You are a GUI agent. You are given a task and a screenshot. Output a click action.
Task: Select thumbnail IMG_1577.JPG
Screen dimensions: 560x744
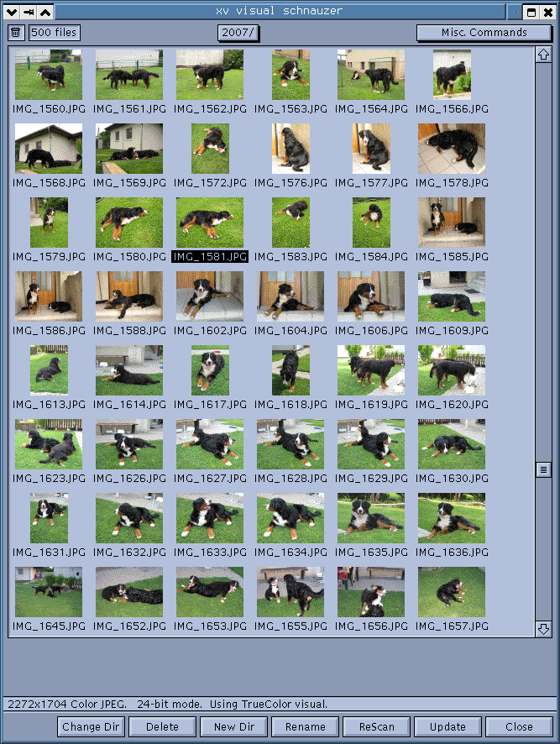(x=372, y=149)
